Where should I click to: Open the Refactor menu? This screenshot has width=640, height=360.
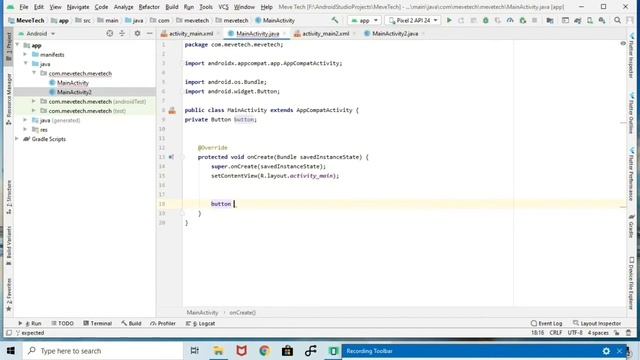pyautogui.click(x=149, y=7)
